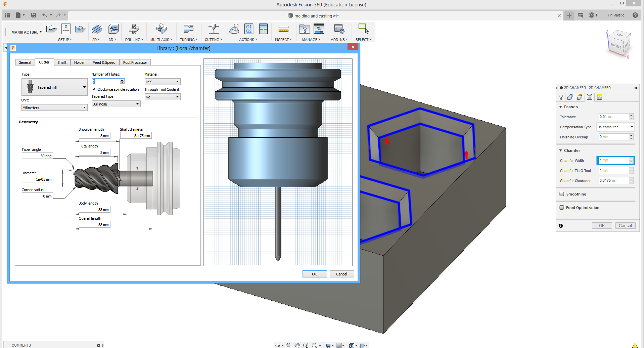Click OK in the tool Library dialog
Screen dimensions: 644x348
click(x=315, y=274)
